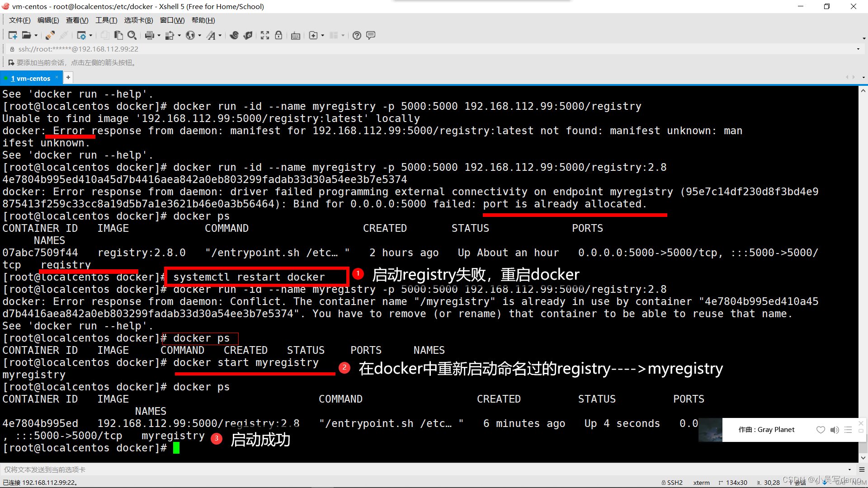The image size is (868, 488).
Task: Click the Reconnect plug icon
Action: click(50, 35)
